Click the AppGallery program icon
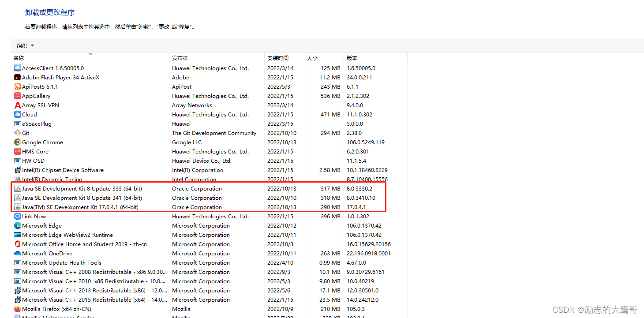 (18, 96)
